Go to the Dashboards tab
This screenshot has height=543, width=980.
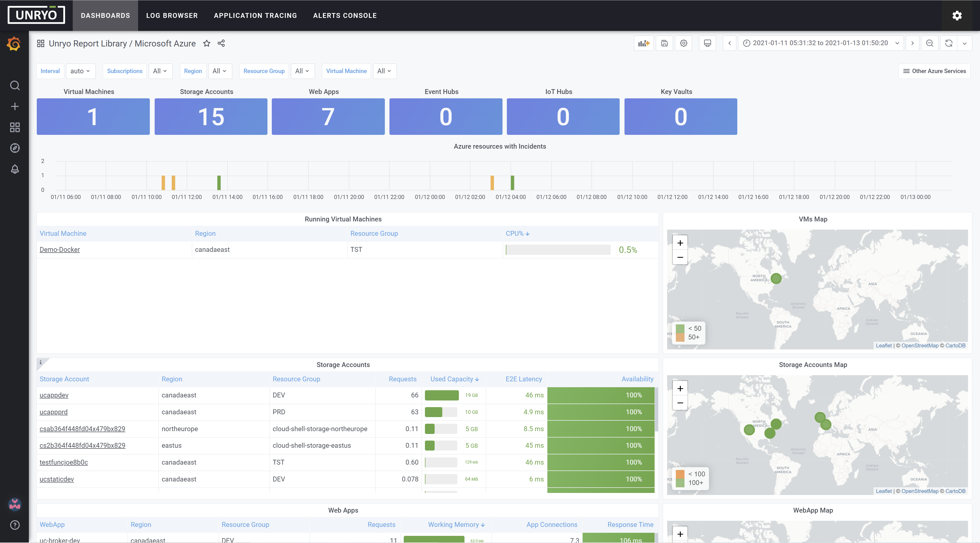(105, 16)
